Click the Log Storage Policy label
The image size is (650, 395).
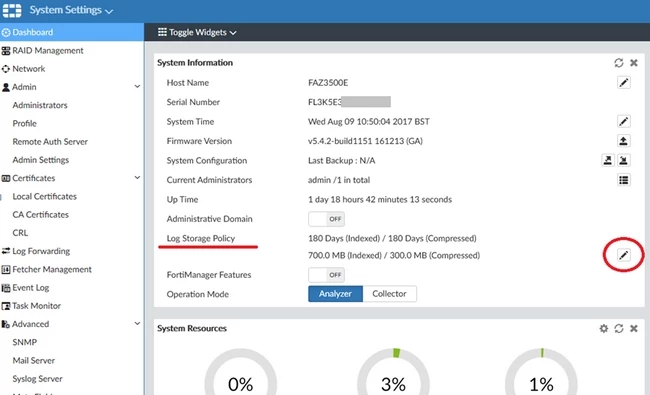coord(201,238)
